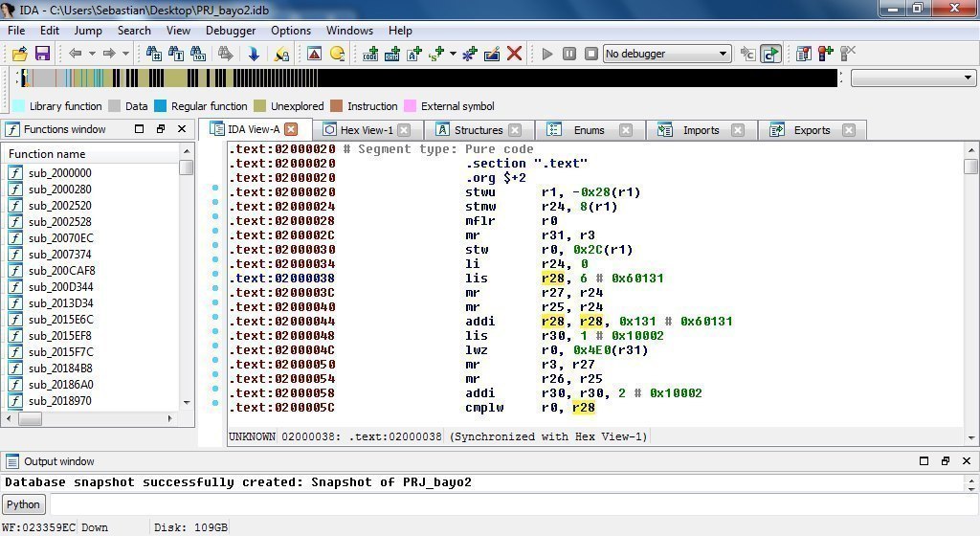The image size is (980, 536).
Task: Delete breakpoint with grayed traffic light X icon
Action: [x=848, y=54]
